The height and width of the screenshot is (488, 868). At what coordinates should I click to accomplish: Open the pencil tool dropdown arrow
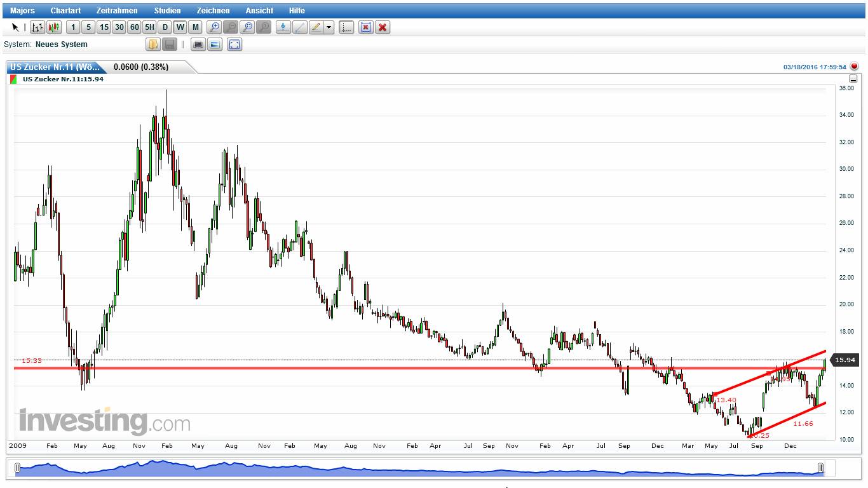coord(329,27)
